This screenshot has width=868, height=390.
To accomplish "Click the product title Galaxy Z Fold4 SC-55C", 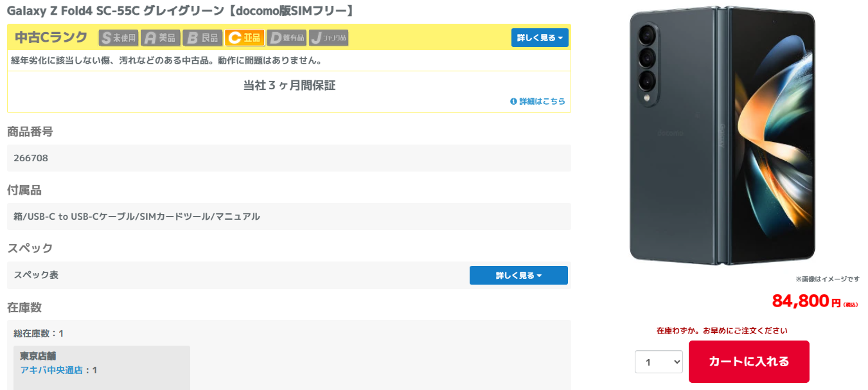I will coord(181,11).
